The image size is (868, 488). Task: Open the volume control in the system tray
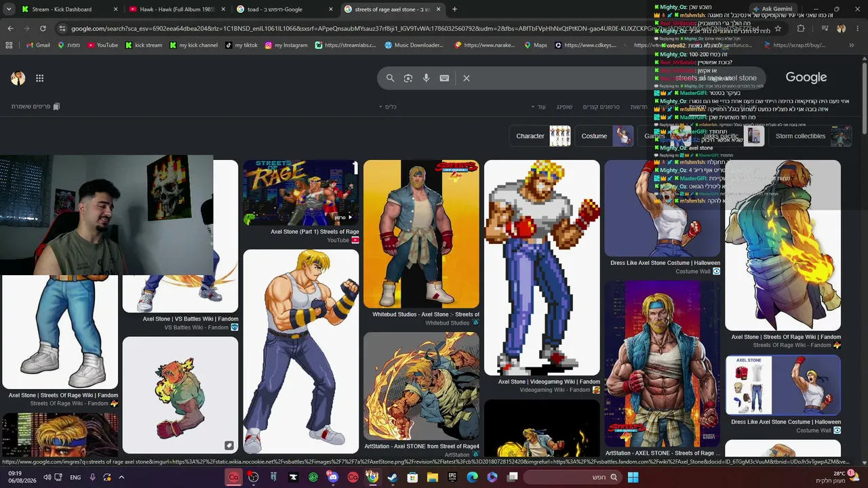(47, 477)
